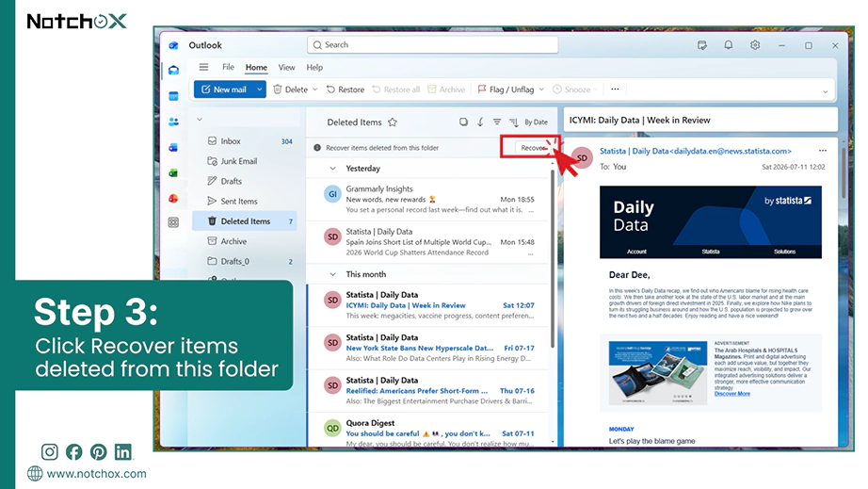Click into the Search box
The image size is (868, 489).
[432, 45]
